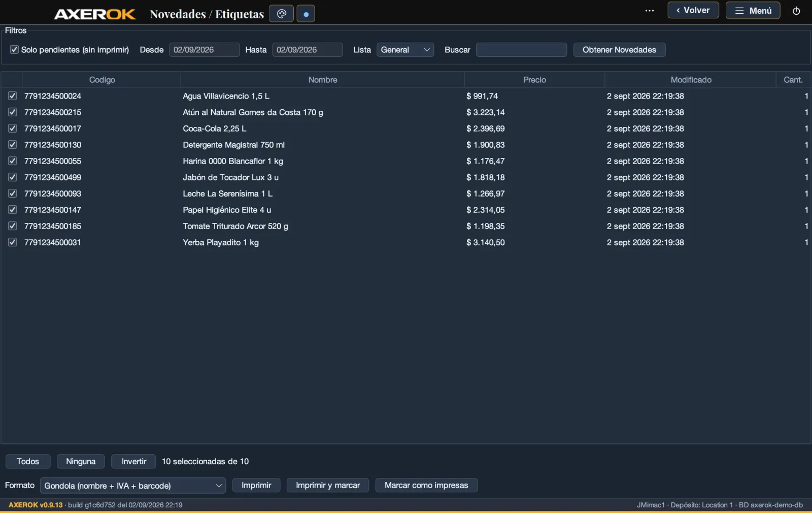Viewport: 812px width, 513px height.
Task: Select code 7791234500215 cell
Action: 53,112
